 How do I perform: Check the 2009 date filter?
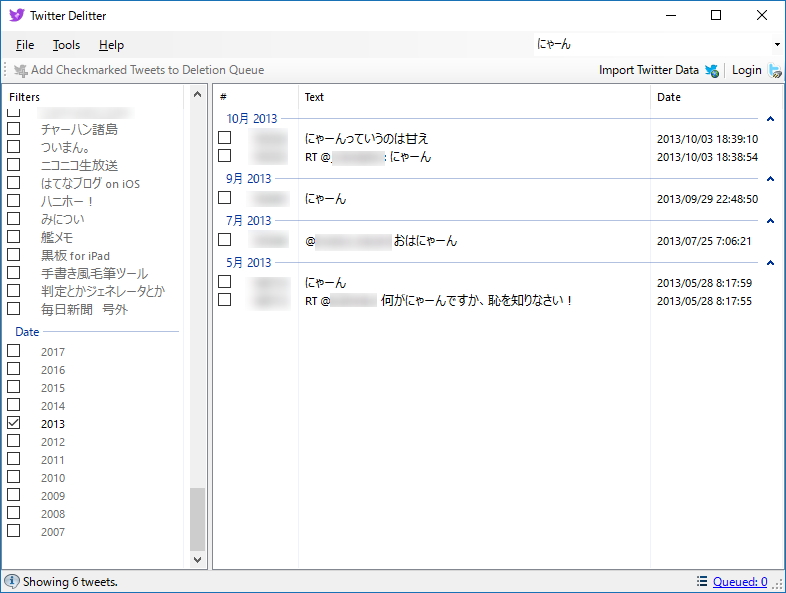(14, 495)
